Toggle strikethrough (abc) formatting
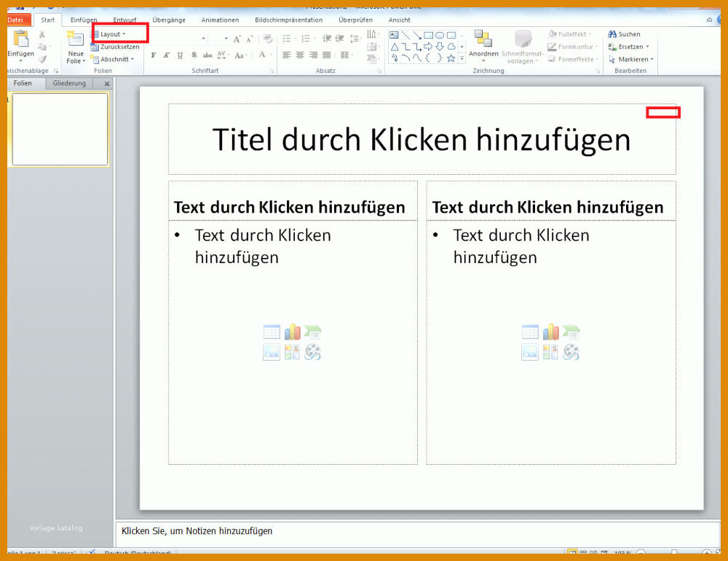The height and width of the screenshot is (561, 728). [x=207, y=55]
